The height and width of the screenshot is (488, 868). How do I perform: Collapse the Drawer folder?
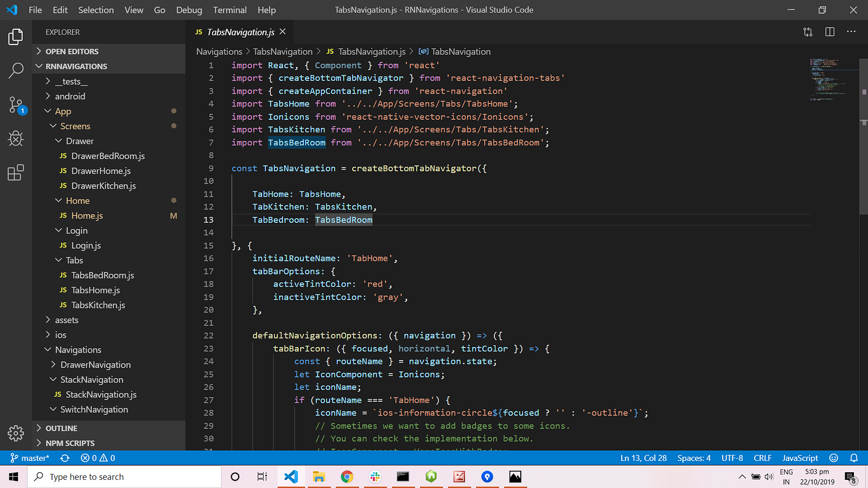[108, 141]
